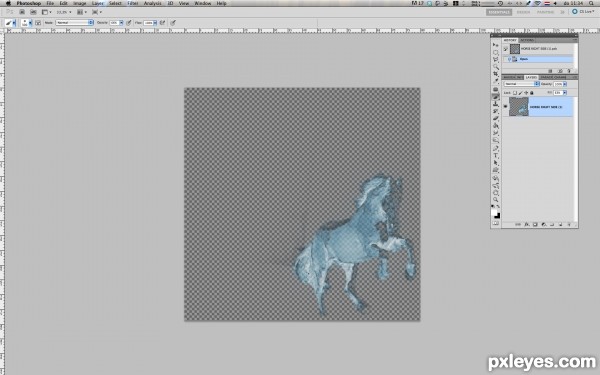Select the Crop tool
600x375 pixels.
pyautogui.click(x=496, y=73)
